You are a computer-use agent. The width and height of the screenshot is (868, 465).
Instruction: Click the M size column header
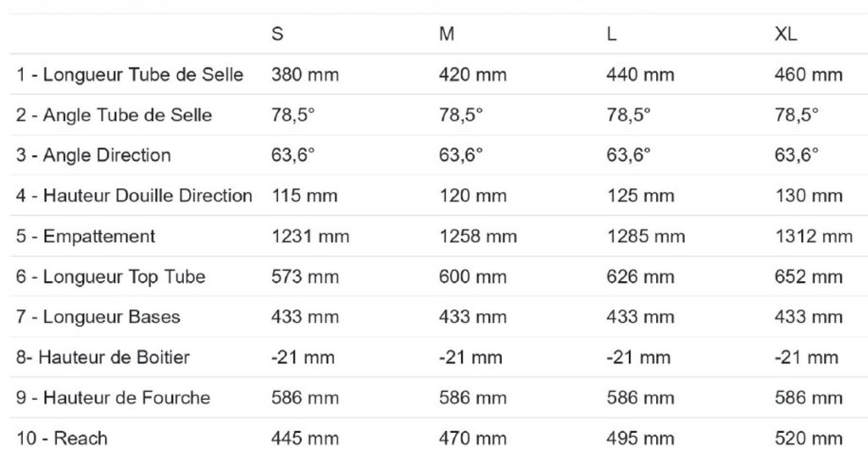[x=447, y=35]
